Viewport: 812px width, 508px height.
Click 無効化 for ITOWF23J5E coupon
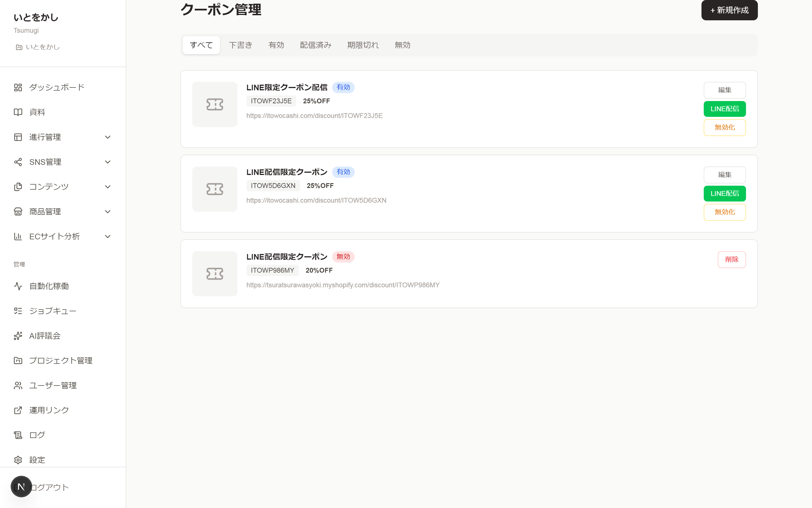click(725, 128)
